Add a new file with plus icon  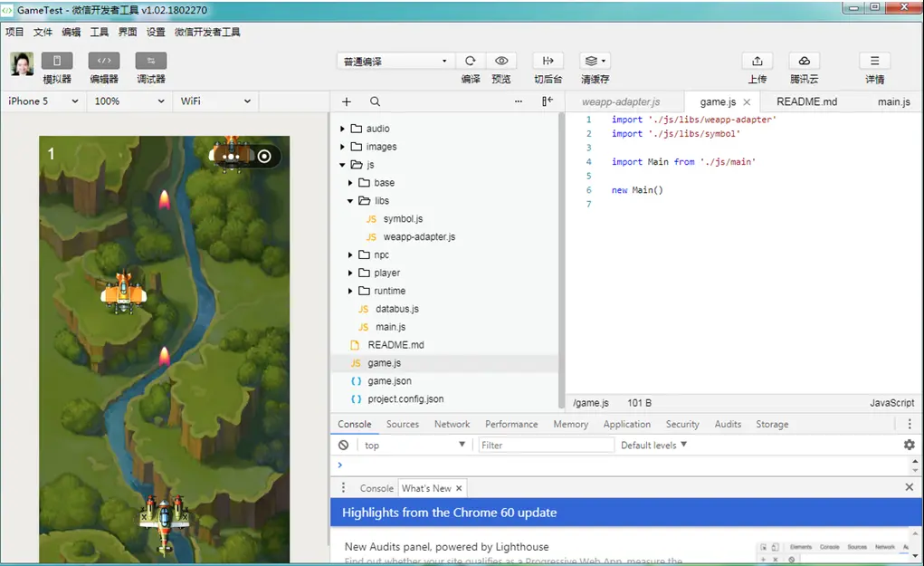click(x=347, y=101)
